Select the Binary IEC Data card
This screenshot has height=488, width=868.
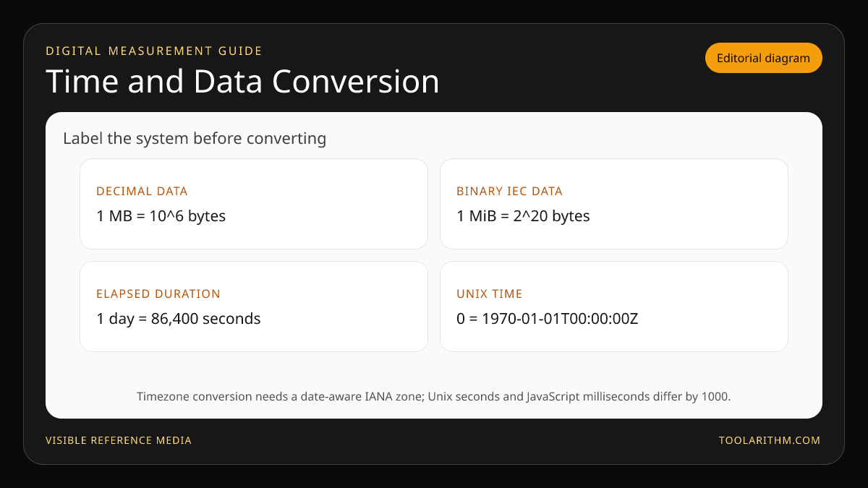click(x=614, y=204)
